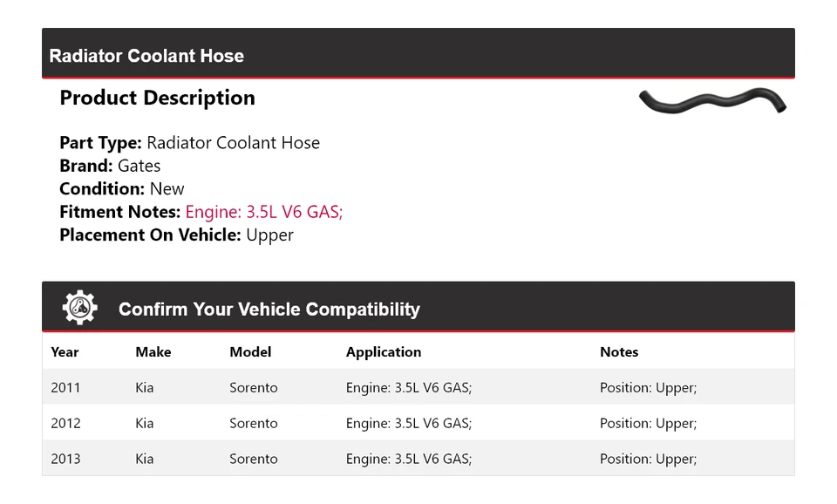Click the Year column header

point(65,352)
